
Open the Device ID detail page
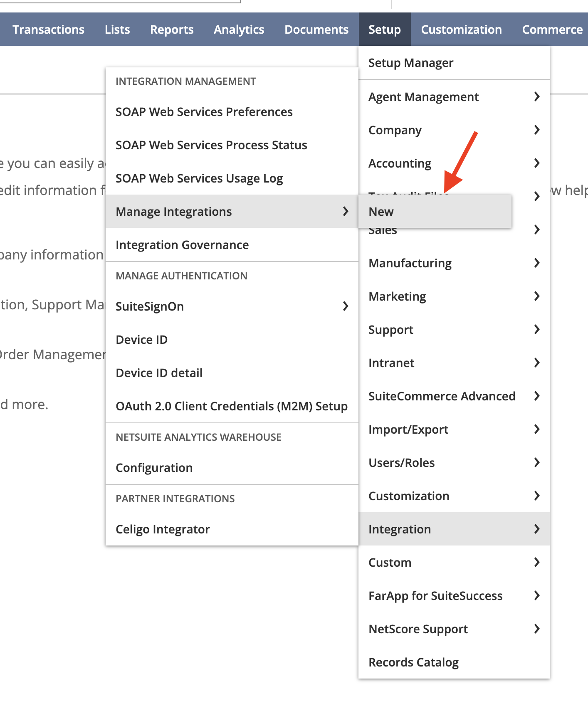coord(232,373)
